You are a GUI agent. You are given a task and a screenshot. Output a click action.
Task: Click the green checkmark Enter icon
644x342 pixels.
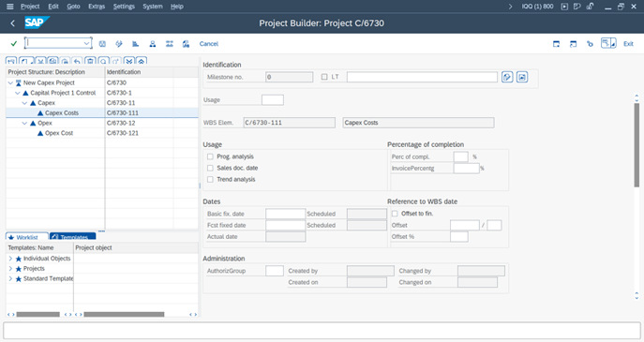13,43
